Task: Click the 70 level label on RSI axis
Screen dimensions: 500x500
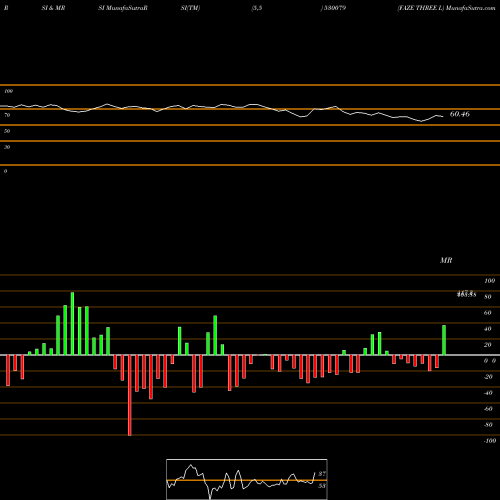Action: (7, 115)
